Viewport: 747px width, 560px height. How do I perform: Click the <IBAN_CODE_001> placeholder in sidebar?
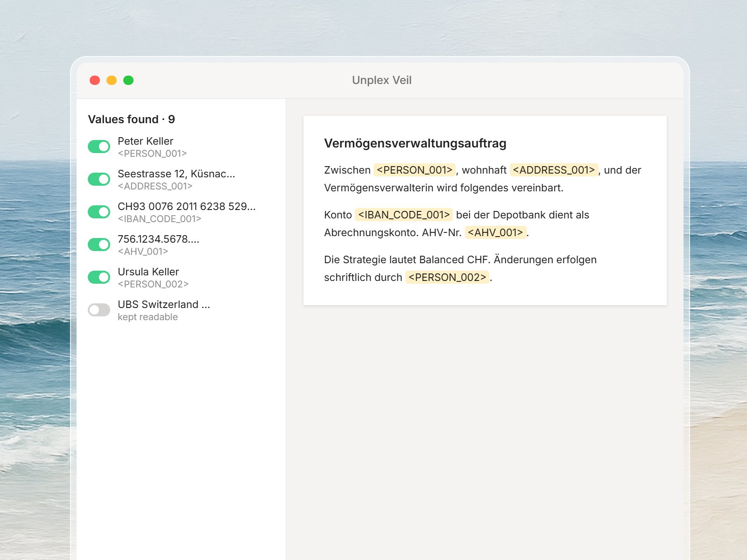tap(159, 219)
